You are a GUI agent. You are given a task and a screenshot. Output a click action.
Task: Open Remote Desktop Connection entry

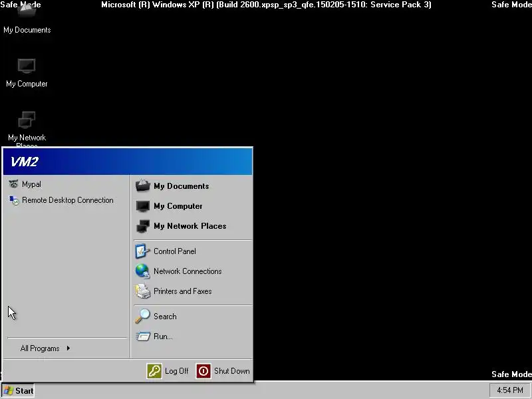click(68, 200)
